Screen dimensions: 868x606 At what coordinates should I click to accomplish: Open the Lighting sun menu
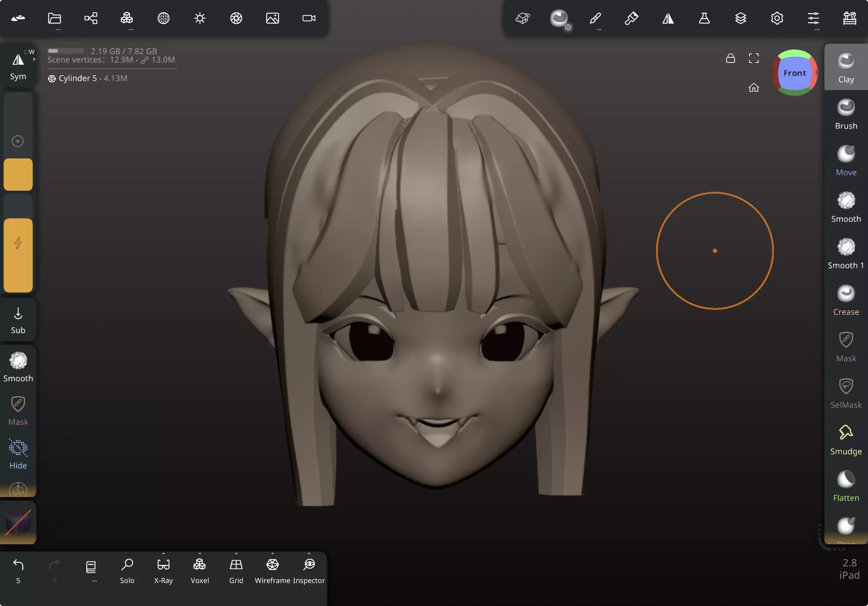click(200, 18)
